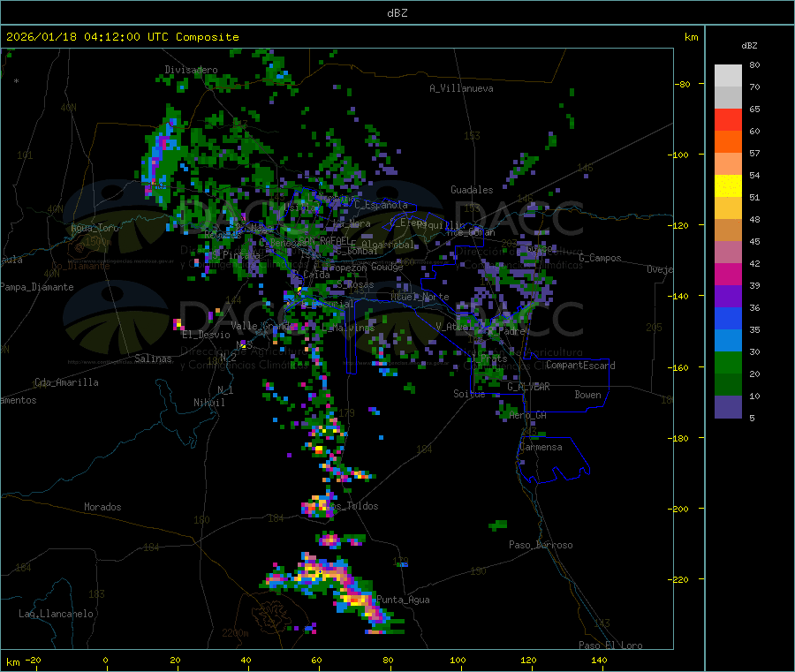Image resolution: width=795 pixels, height=672 pixels.
Task: Click the 'Cda_Amarilla' map label
Action: pos(66,382)
